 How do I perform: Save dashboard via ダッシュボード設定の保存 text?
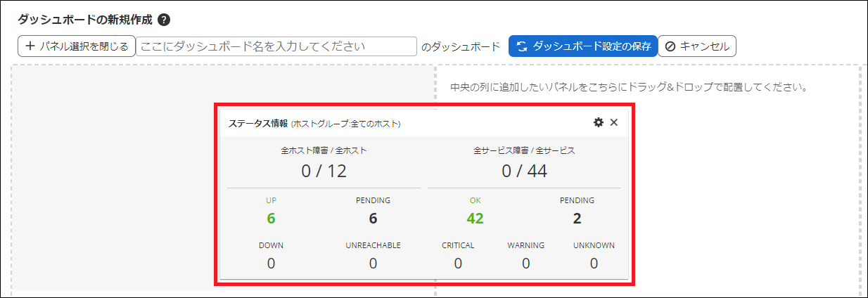pos(592,46)
